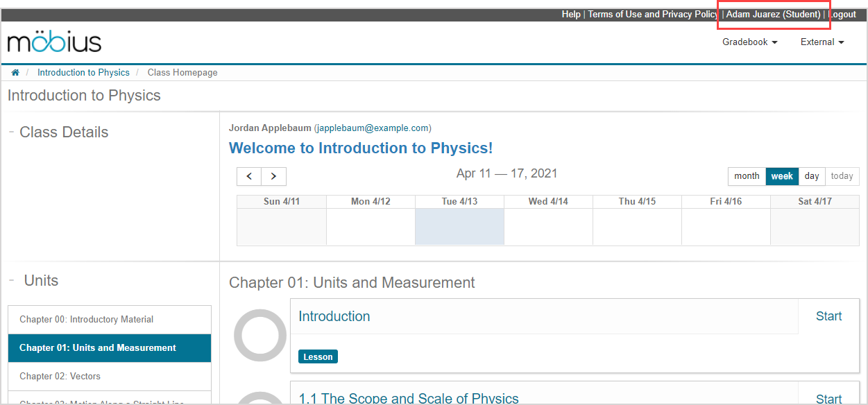Click the Möbius logo
Image resolution: width=868 pixels, height=405 pixels.
click(x=54, y=42)
